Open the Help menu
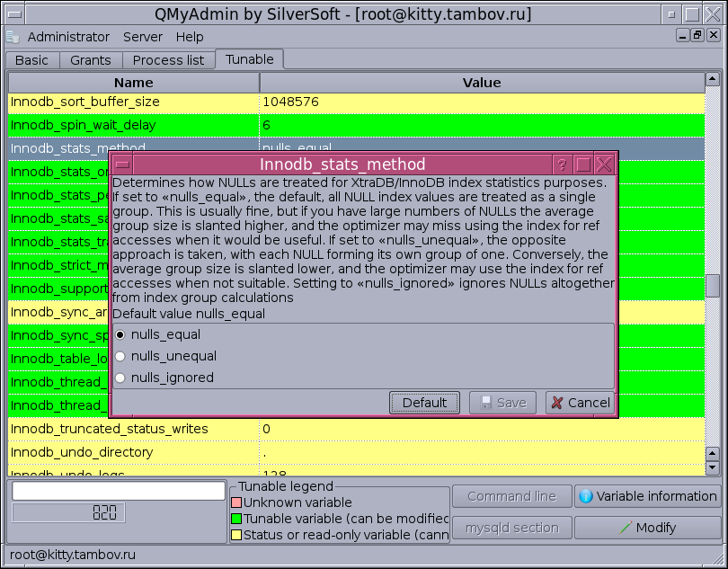Image resolution: width=728 pixels, height=569 pixels. tap(190, 37)
